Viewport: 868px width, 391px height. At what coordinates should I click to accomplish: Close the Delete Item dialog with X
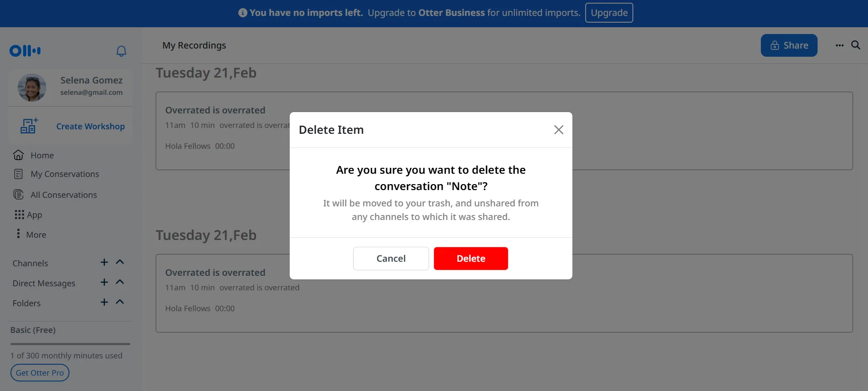click(558, 130)
